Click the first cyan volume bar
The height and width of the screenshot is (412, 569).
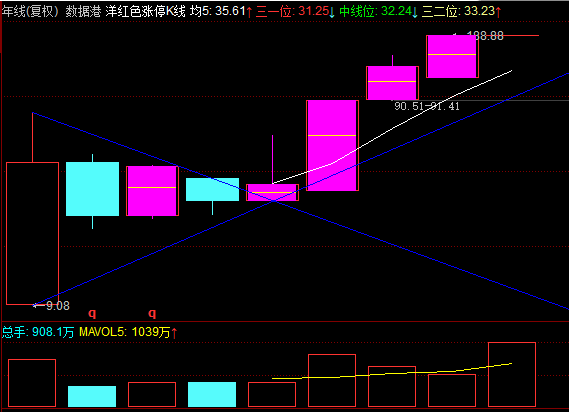click(92, 396)
